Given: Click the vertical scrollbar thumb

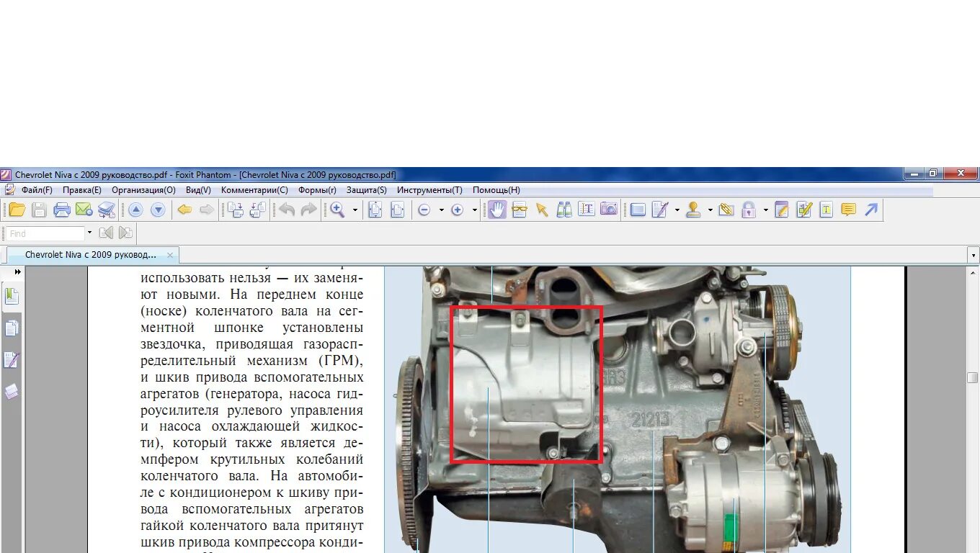Looking at the screenshot, I should pyautogui.click(x=973, y=377).
